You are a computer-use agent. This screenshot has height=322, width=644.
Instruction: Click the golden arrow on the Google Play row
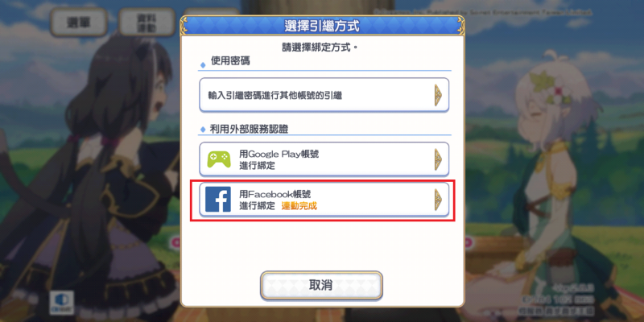[x=438, y=159]
